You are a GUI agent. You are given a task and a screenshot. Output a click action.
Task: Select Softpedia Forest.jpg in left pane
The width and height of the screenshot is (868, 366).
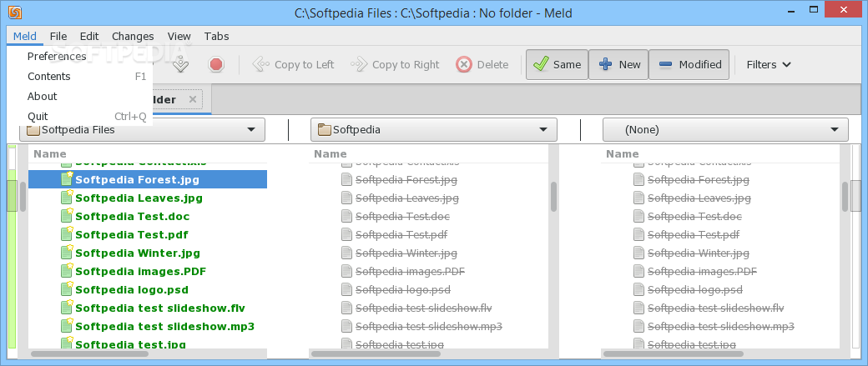pyautogui.click(x=148, y=179)
